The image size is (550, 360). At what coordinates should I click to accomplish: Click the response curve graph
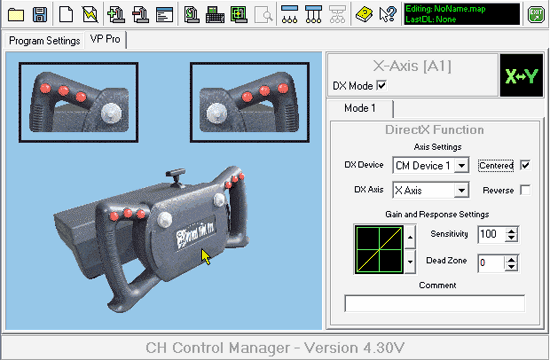click(x=379, y=249)
